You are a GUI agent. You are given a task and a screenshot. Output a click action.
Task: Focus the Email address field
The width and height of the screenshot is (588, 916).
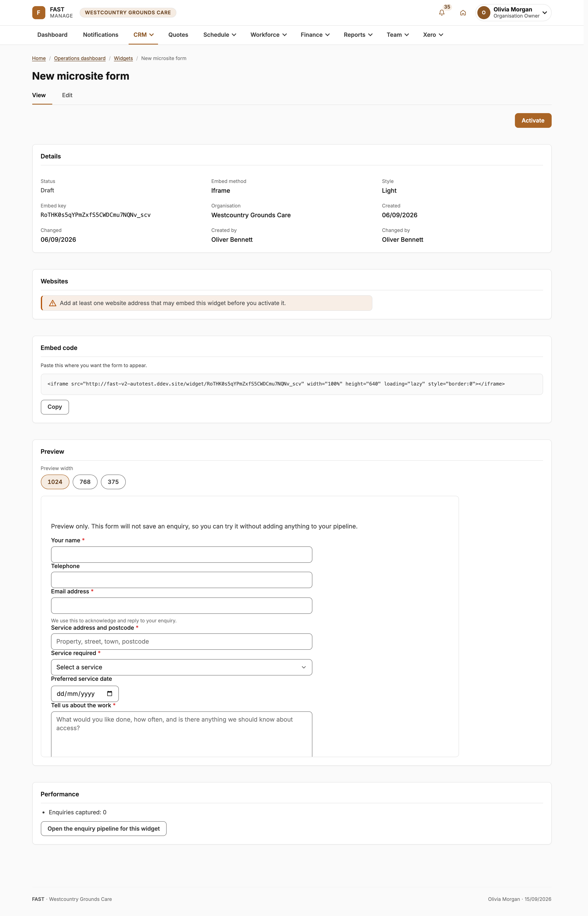tap(181, 606)
